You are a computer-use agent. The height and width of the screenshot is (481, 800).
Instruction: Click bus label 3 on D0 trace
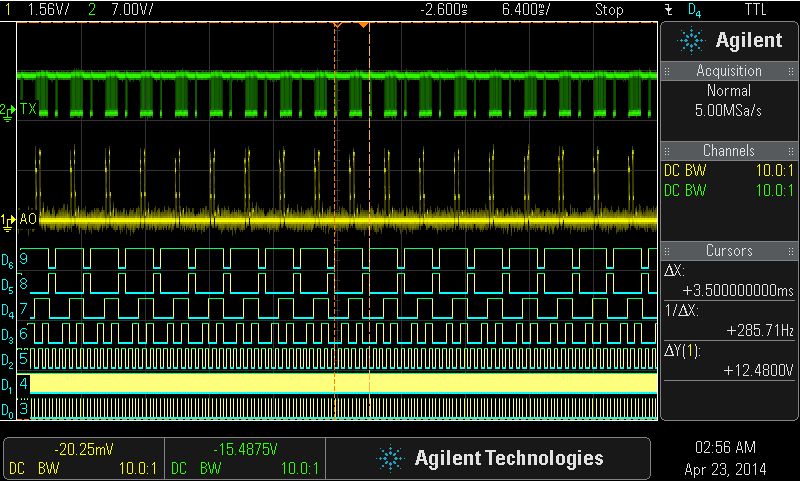(24, 408)
